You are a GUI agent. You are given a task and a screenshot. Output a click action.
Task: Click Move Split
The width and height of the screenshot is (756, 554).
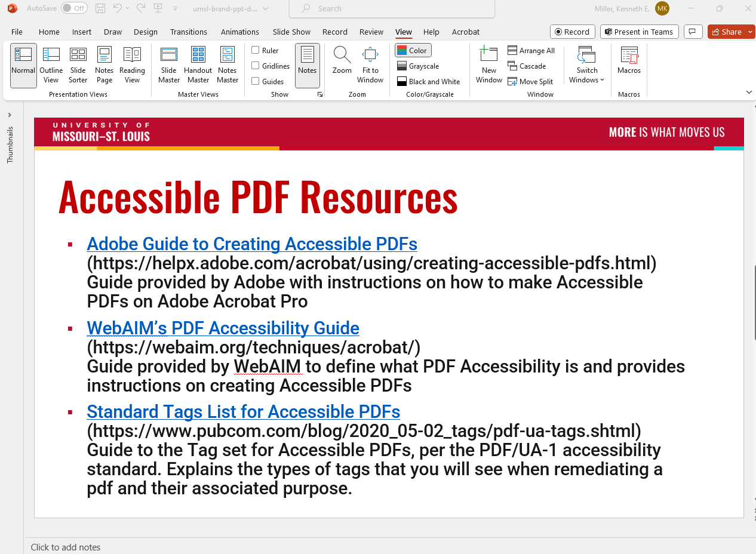[x=530, y=82]
